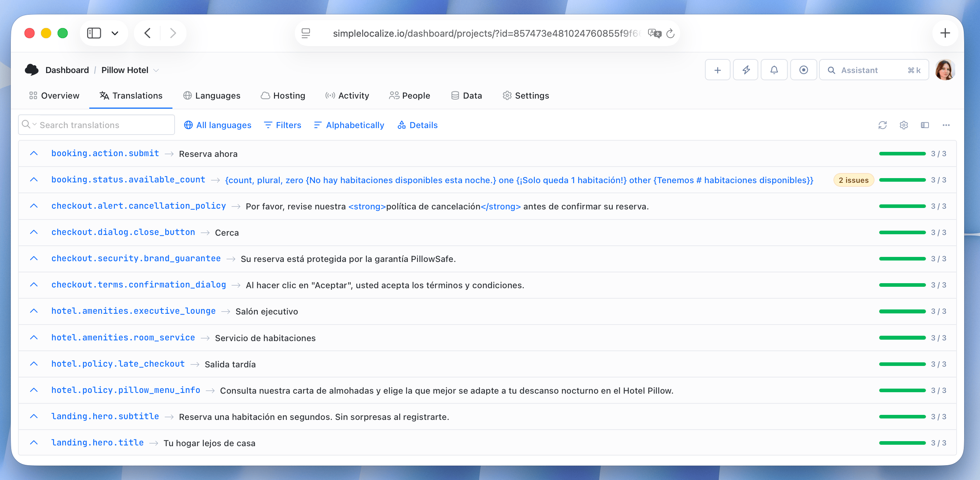Viewport: 980px width, 480px height.
Task: Collapse the checkout.dialog.close_button row
Action: click(34, 232)
